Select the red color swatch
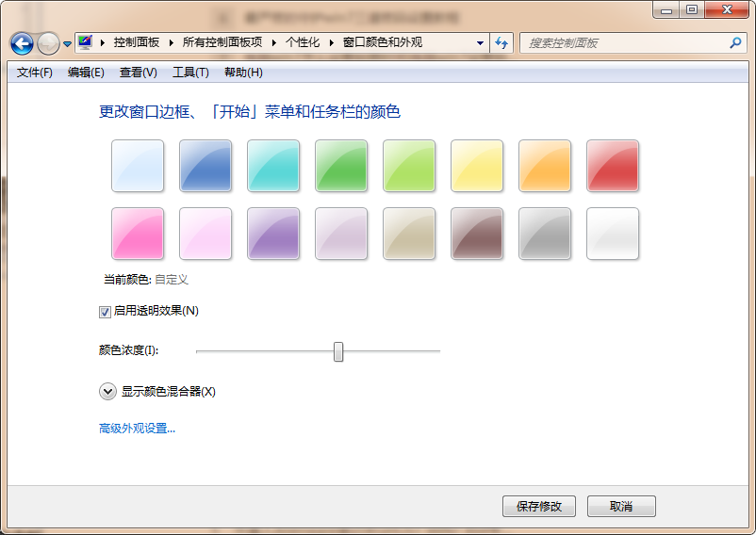Image resolution: width=756 pixels, height=535 pixels. click(613, 166)
